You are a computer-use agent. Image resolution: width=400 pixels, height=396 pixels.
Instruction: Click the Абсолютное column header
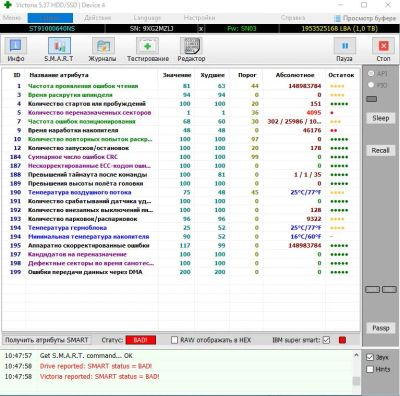pos(295,75)
